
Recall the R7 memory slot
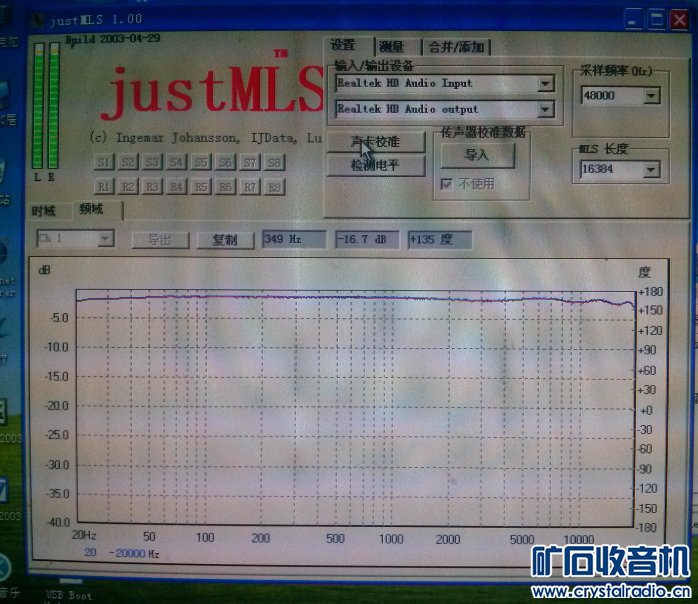coord(249,187)
